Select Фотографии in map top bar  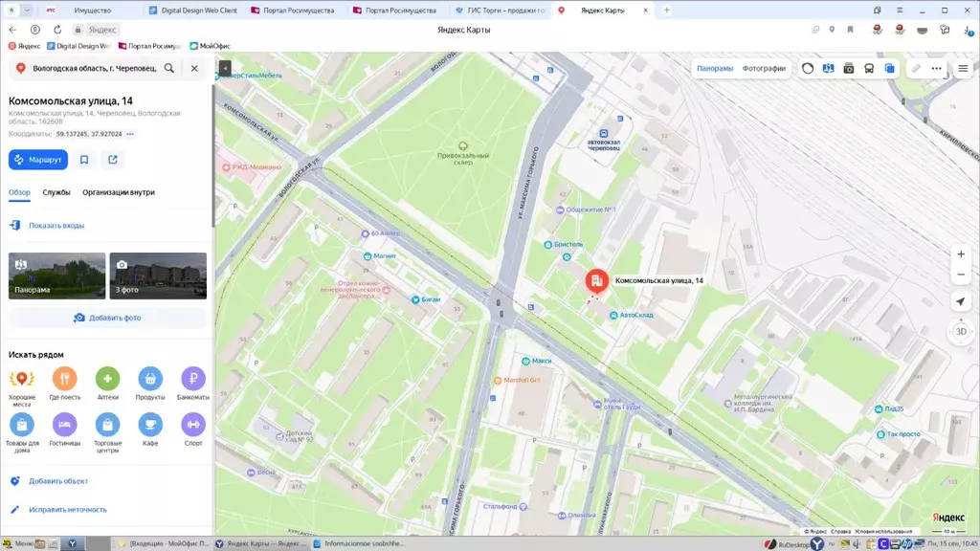tap(764, 68)
